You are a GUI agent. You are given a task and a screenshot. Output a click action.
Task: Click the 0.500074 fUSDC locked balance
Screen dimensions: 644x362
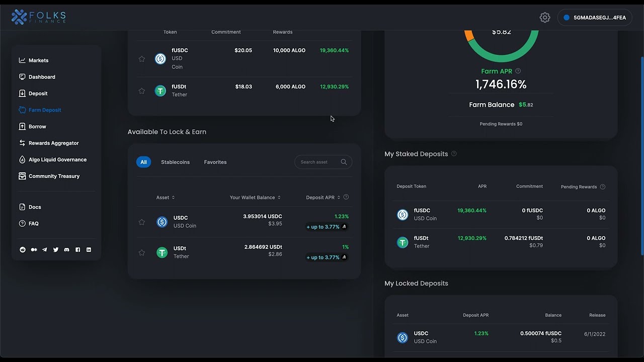point(541,333)
